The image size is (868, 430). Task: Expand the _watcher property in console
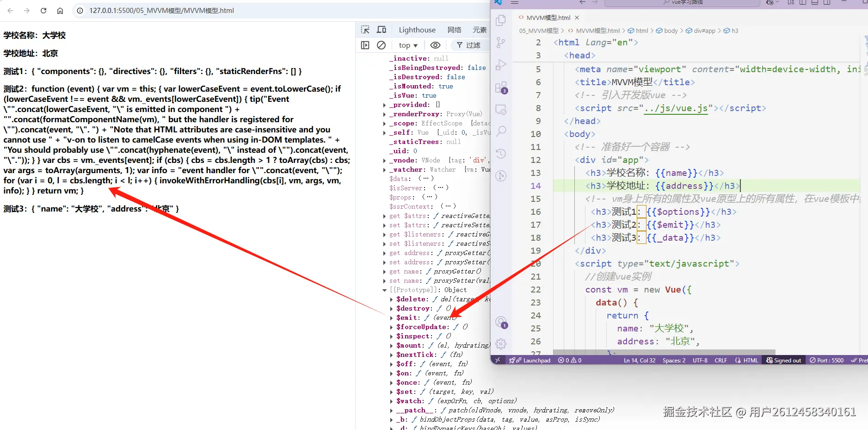385,170
